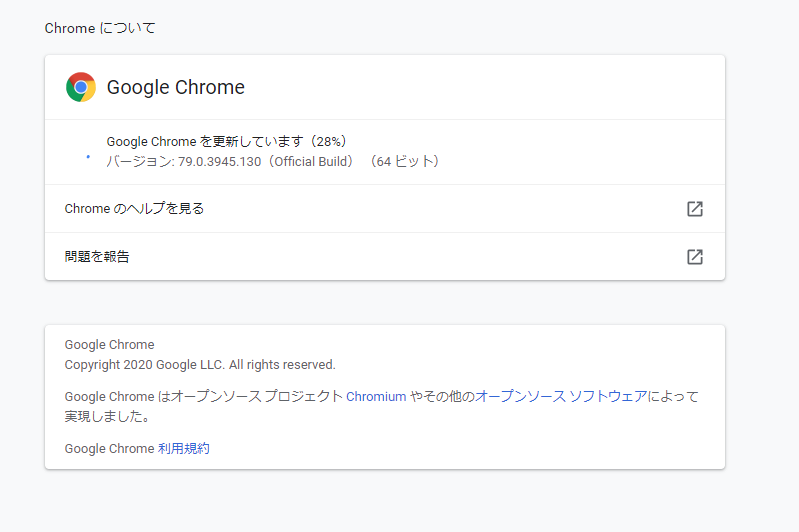This screenshot has height=532, width=799.
Task: Click the Google Chrome title beside the logo
Action: [x=176, y=87]
